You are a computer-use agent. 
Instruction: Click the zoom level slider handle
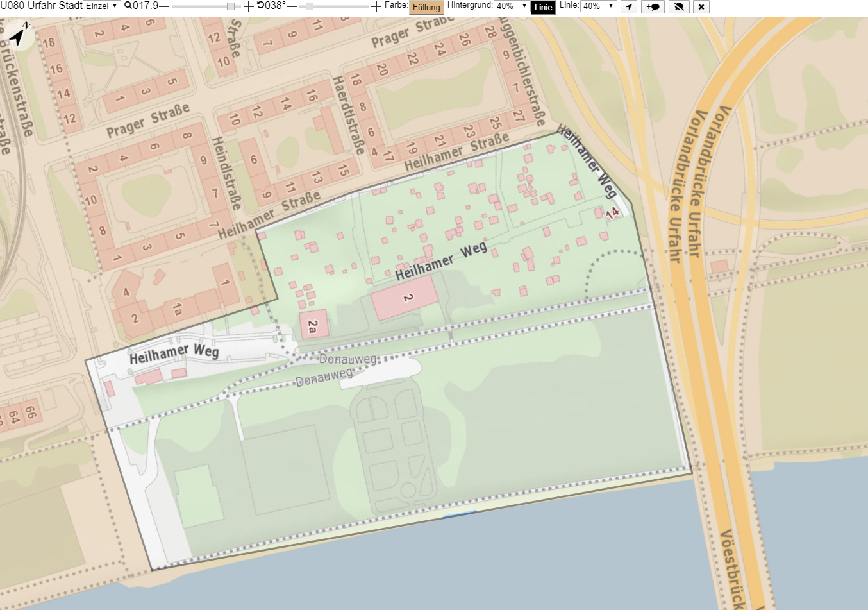(231, 6)
